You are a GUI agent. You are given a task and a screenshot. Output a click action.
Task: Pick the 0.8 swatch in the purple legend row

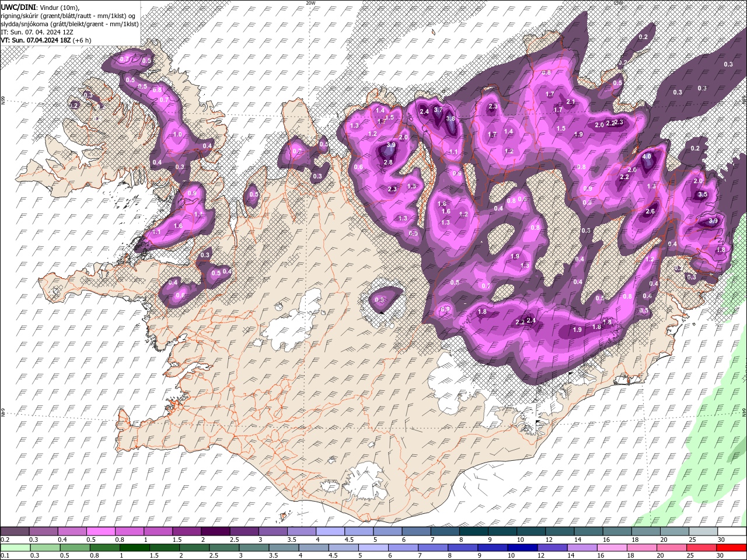pos(129,531)
